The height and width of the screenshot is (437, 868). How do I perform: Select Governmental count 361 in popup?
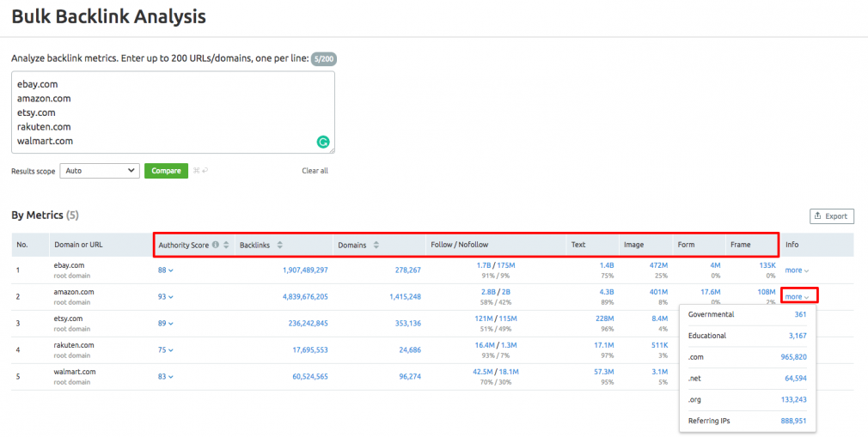point(799,315)
